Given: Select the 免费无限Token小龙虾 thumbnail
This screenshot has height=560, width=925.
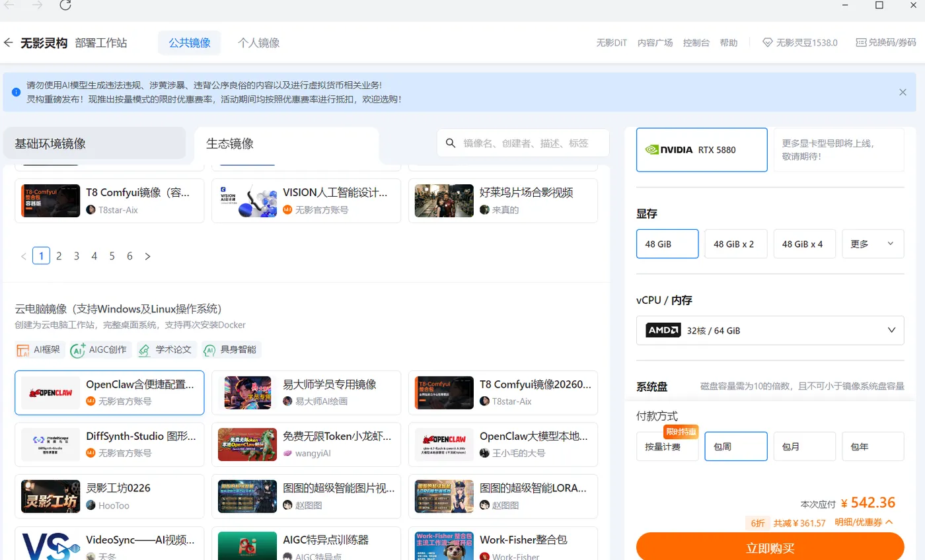Looking at the screenshot, I should 248,444.
